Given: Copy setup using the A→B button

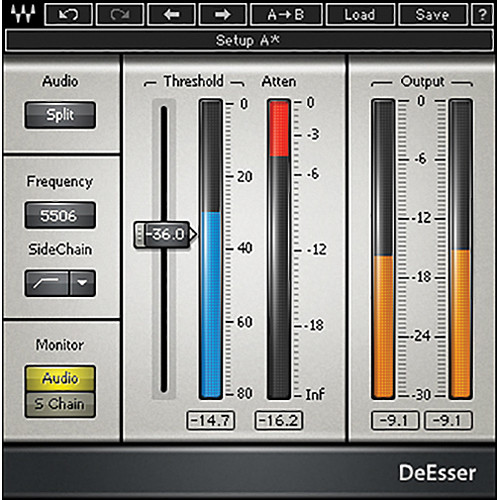Looking at the screenshot, I should coord(286,14).
